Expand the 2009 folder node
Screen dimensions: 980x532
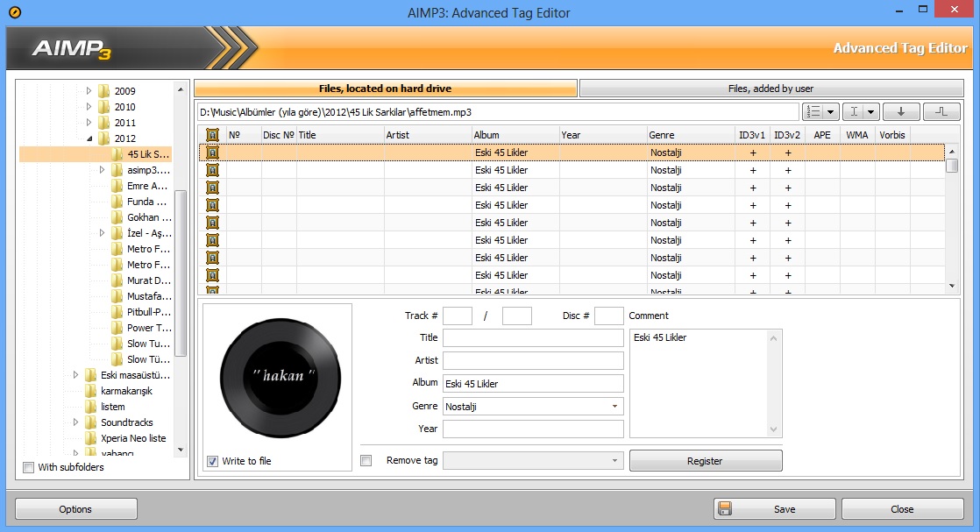(x=89, y=90)
